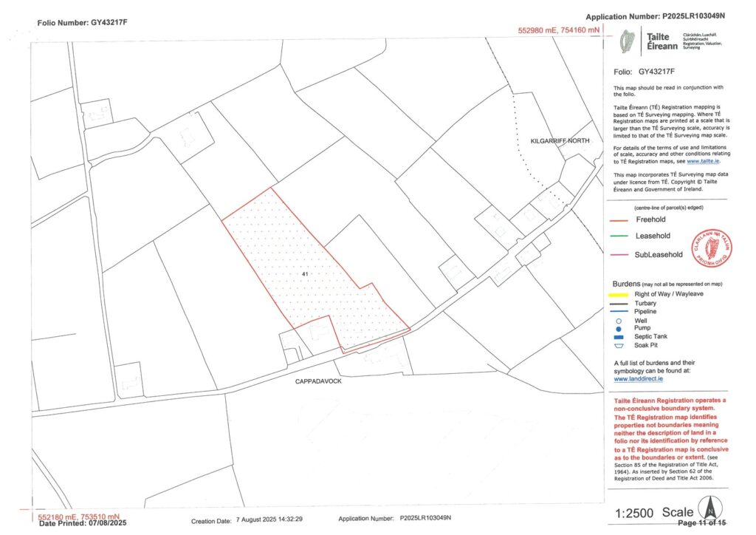Screen dimensions: 756x535
Task: Click the pink SubLeasehold legend line
Action: coord(619,255)
